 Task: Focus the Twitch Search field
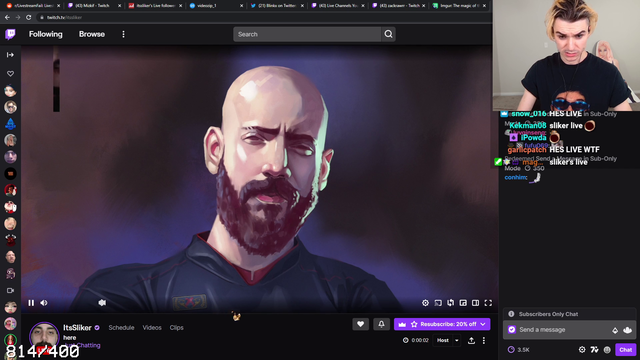coord(307,34)
